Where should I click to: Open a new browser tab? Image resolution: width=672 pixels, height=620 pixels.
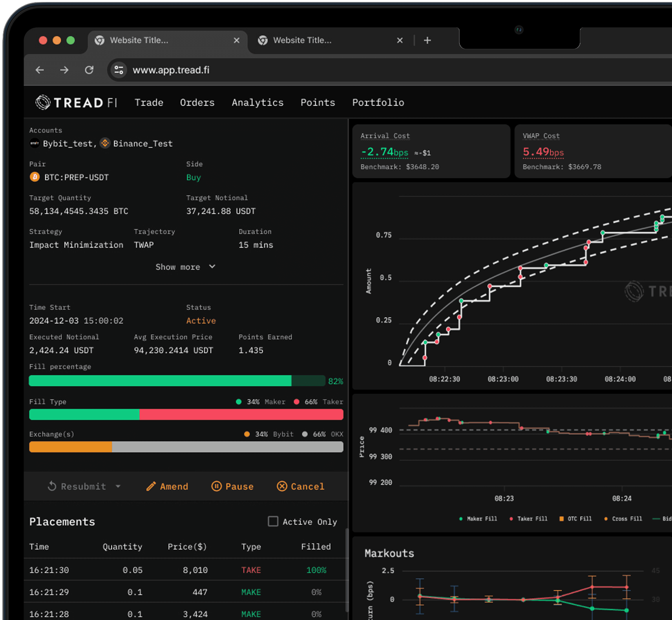click(x=427, y=40)
